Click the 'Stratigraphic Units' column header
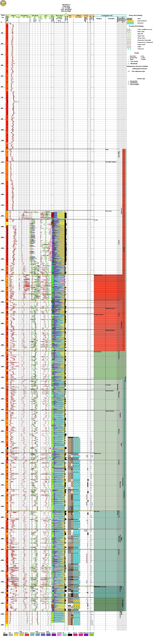This screenshot has height=644, width=154. click(107, 15)
